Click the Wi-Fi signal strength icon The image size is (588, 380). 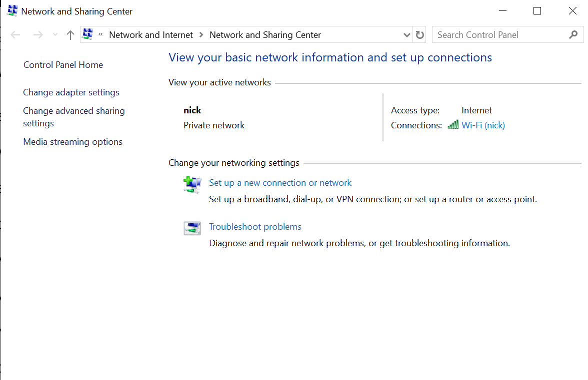click(x=453, y=125)
